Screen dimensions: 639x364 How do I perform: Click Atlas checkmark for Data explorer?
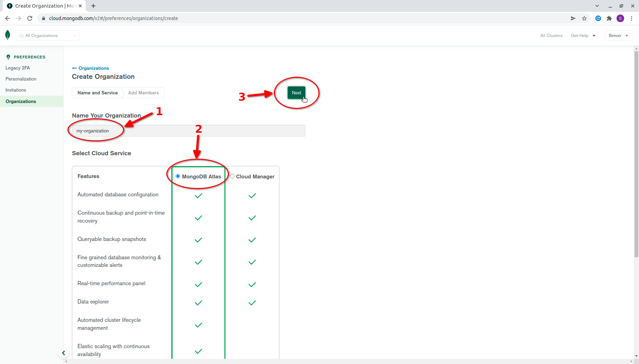198,303
